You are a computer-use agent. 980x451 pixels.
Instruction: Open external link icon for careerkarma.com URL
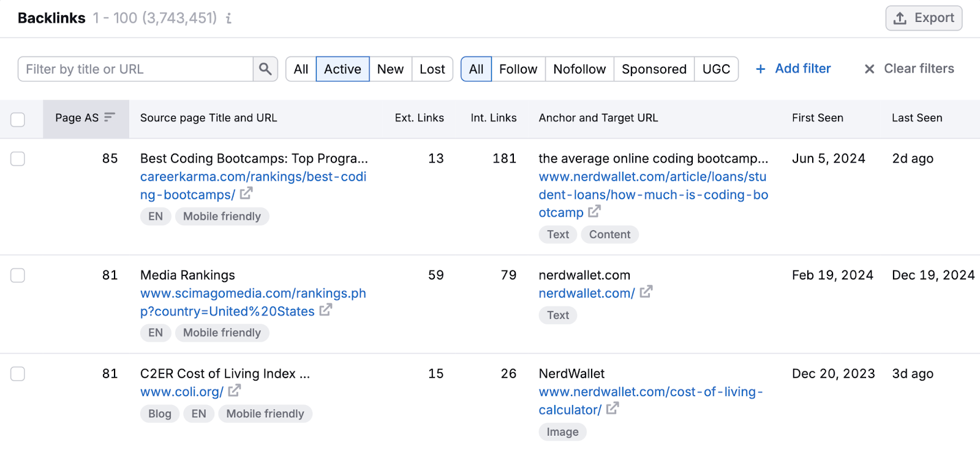(x=246, y=194)
